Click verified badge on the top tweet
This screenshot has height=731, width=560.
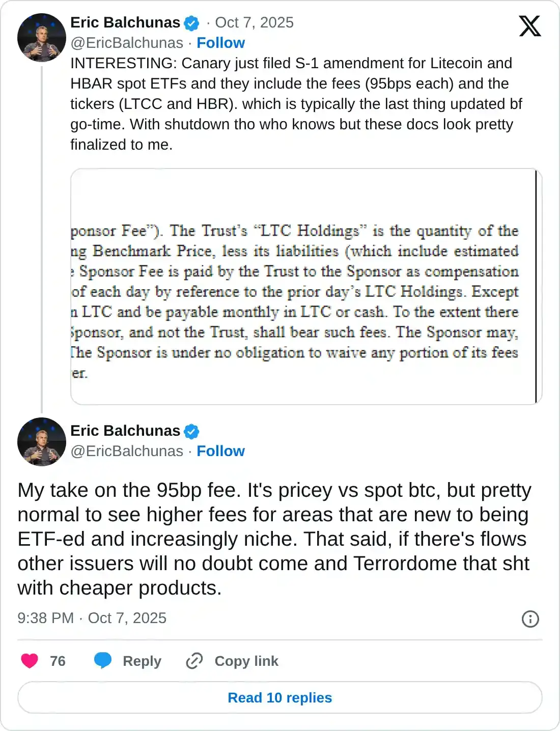(191, 23)
